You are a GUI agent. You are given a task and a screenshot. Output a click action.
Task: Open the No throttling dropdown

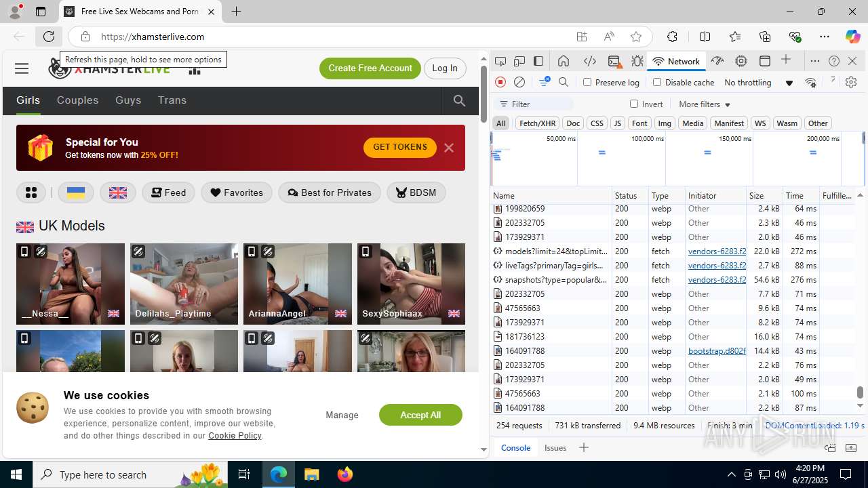[759, 83]
